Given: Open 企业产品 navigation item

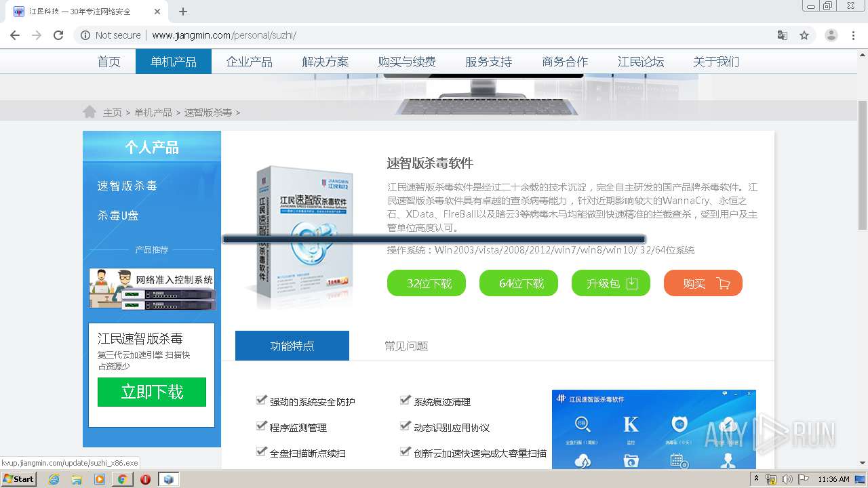Looking at the screenshot, I should coord(250,62).
